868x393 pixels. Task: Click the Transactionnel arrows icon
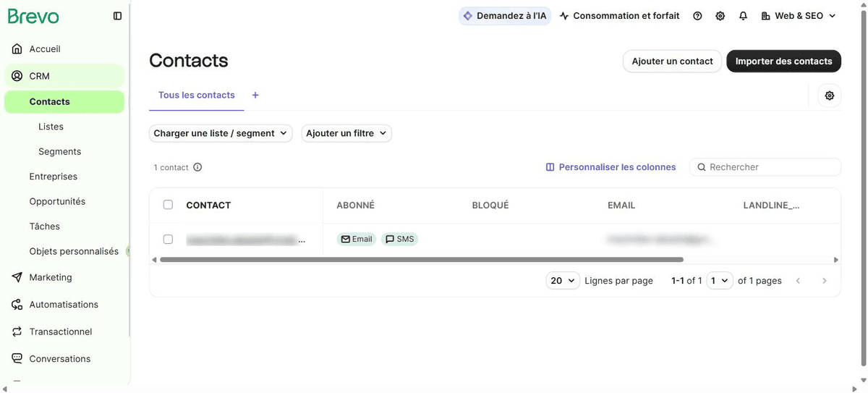pos(17,331)
